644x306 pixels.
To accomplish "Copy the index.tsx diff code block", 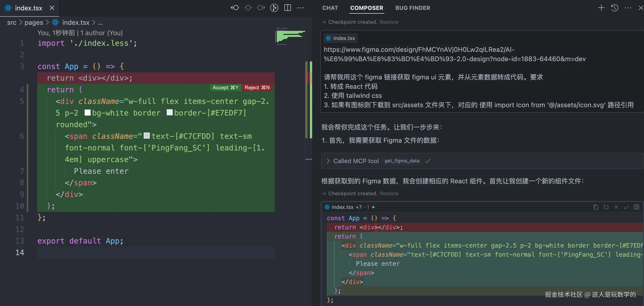I will [596, 207].
